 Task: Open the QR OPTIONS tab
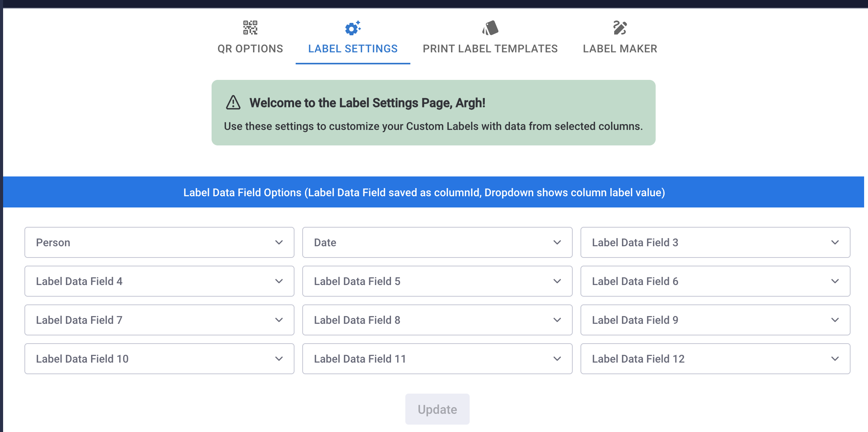pyautogui.click(x=250, y=38)
